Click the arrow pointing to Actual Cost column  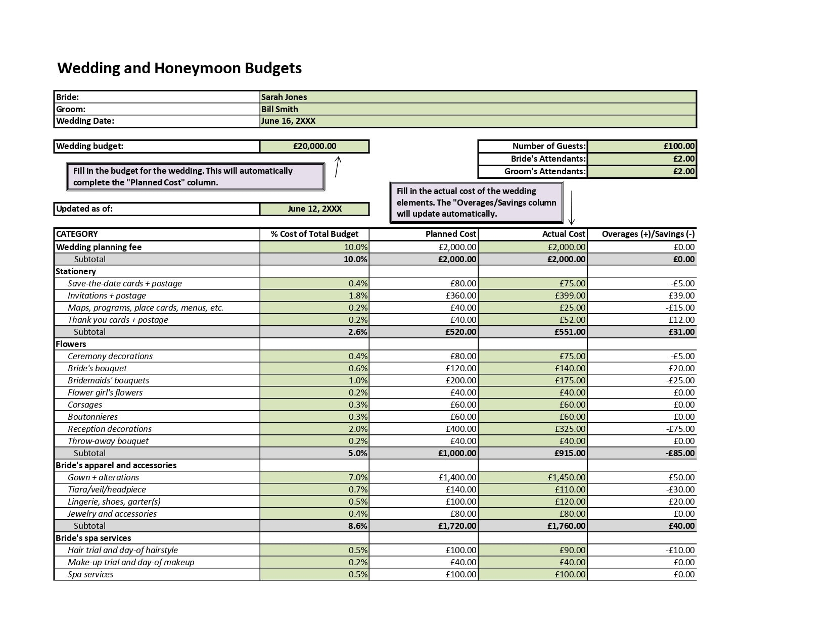[x=572, y=207]
